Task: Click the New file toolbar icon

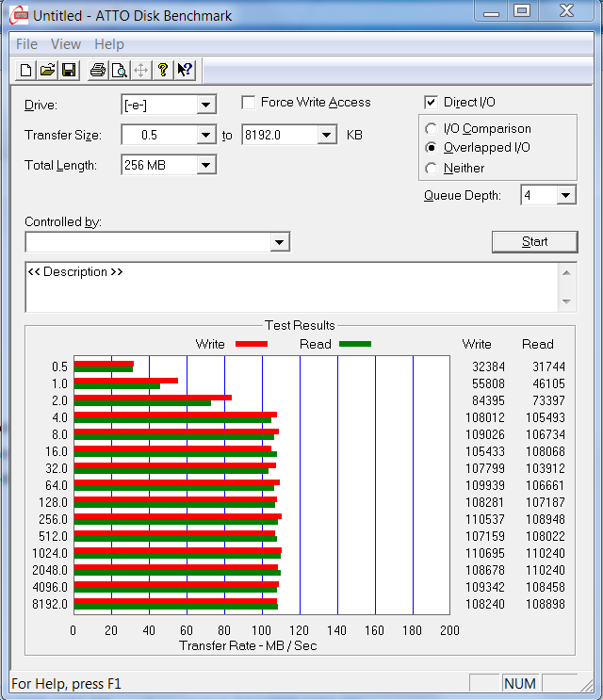Action: 26,70
